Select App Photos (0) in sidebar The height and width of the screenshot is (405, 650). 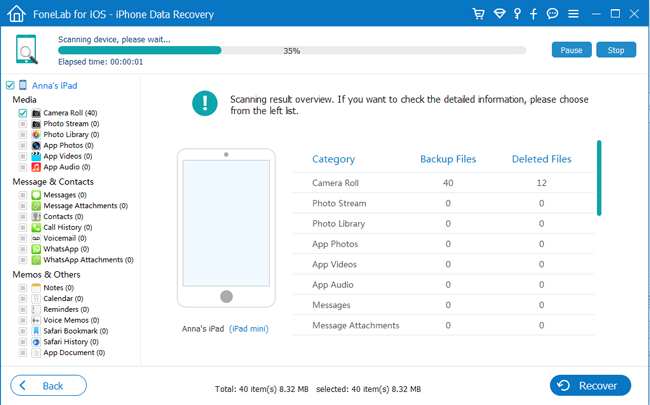click(x=68, y=145)
